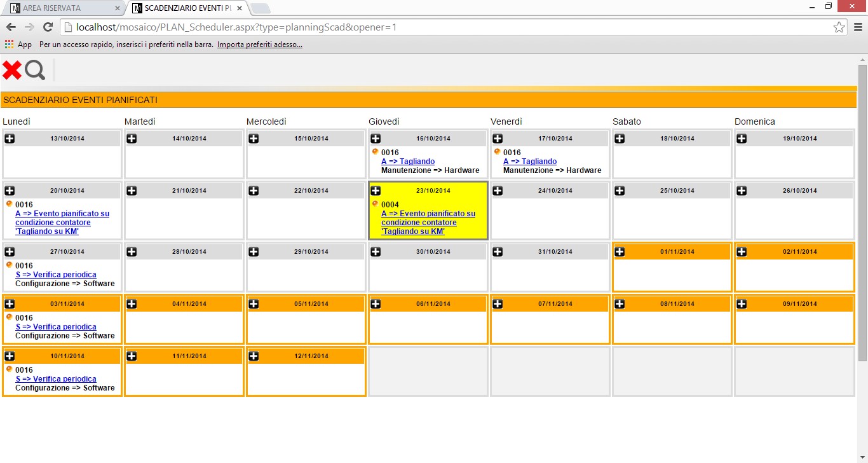Viewport: 868px width, 463px height.
Task: Click plus icon for 10/11/2014
Action: 10,356
